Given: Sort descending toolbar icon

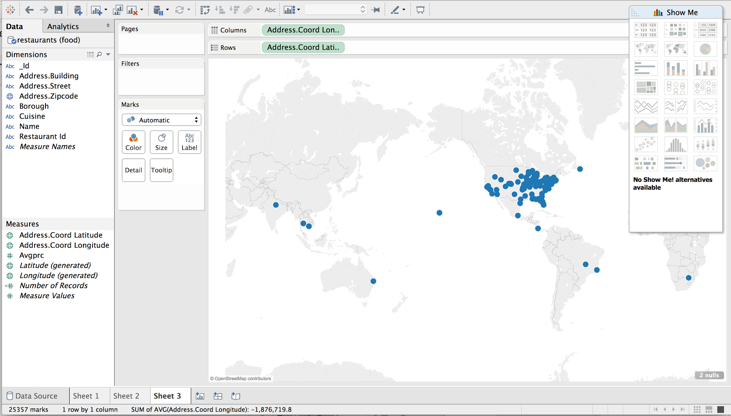Looking at the screenshot, I should [x=234, y=10].
